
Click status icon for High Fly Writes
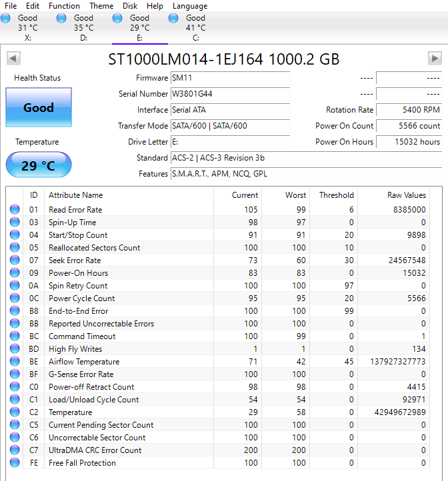pos(15,348)
